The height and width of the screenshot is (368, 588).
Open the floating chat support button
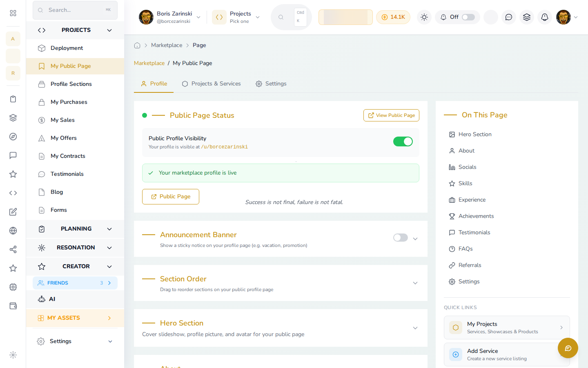568,348
